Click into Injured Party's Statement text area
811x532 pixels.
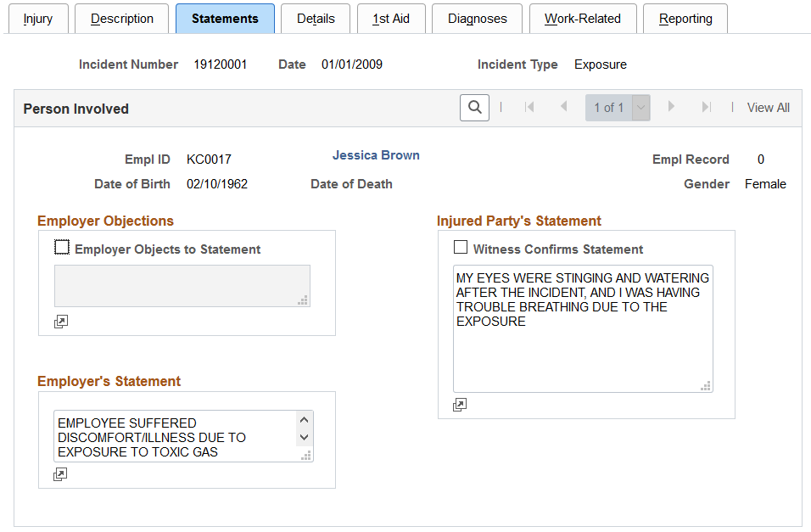point(583,328)
